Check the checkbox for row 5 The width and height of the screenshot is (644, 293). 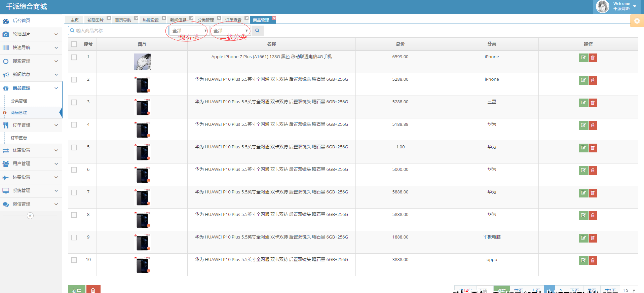pyautogui.click(x=74, y=147)
